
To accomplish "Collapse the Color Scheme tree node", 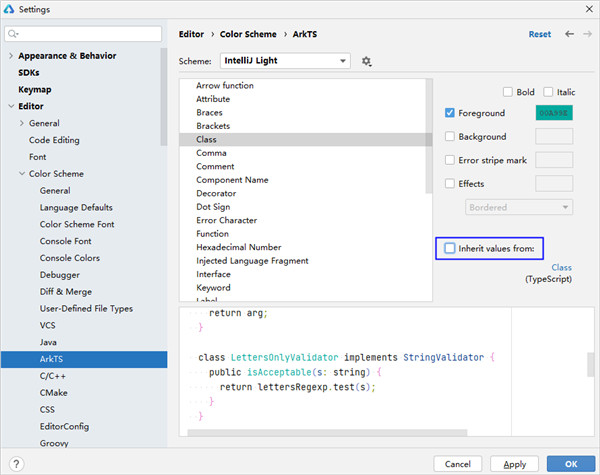I will click(21, 174).
